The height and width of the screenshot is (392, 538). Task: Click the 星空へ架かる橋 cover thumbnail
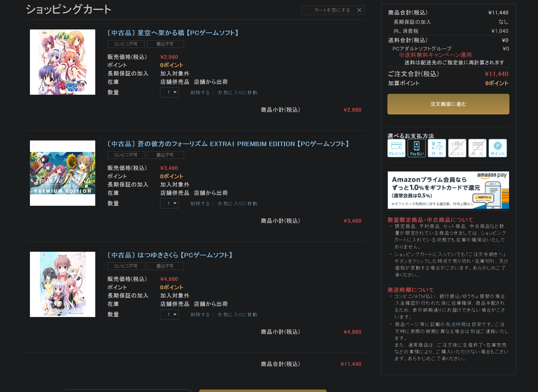62,62
